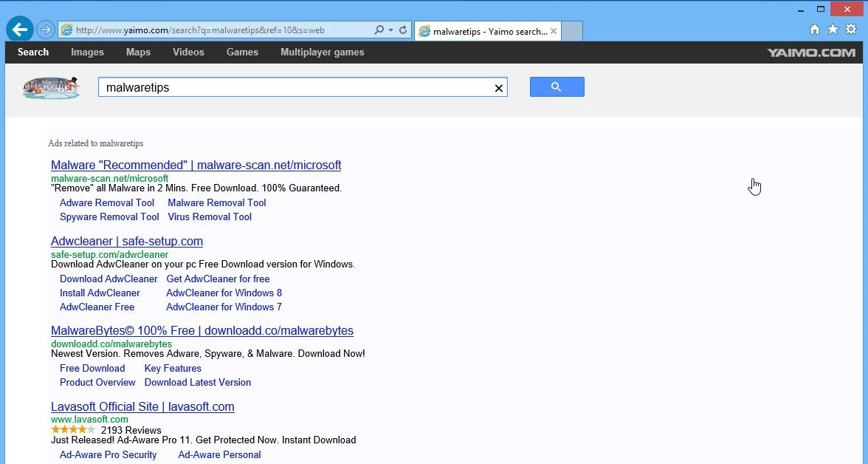This screenshot has width=868, height=464.
Task: Open the Adwcleaner safe-setup.com link
Action: (x=127, y=241)
